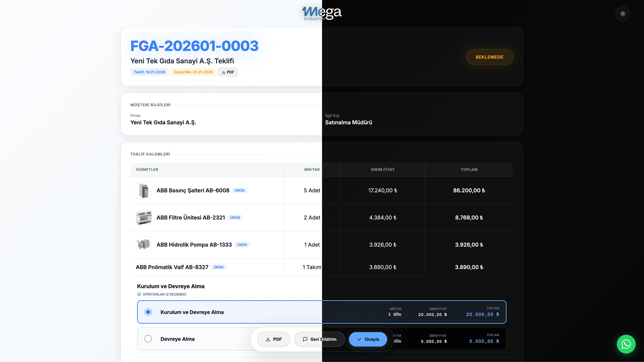Click the HİZMETLER column header
This screenshot has height=362, width=644.
coord(147,169)
